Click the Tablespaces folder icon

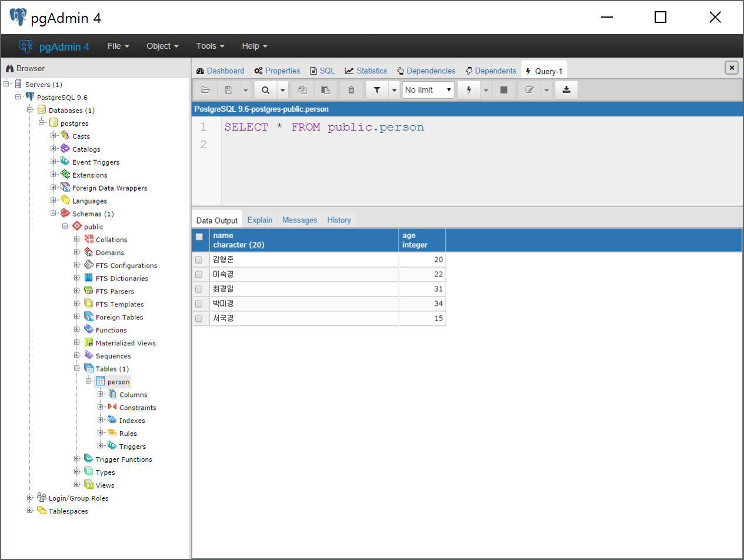point(41,511)
